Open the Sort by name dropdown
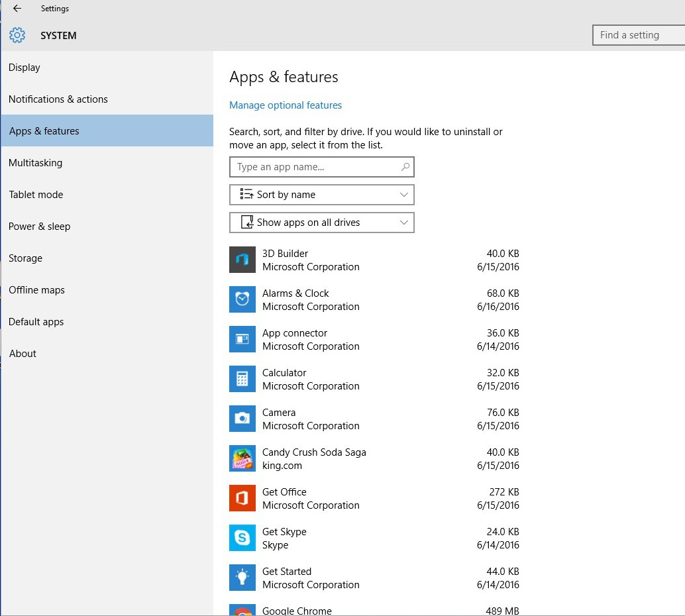Image resolution: width=685 pixels, height=616 pixels. pos(322,195)
